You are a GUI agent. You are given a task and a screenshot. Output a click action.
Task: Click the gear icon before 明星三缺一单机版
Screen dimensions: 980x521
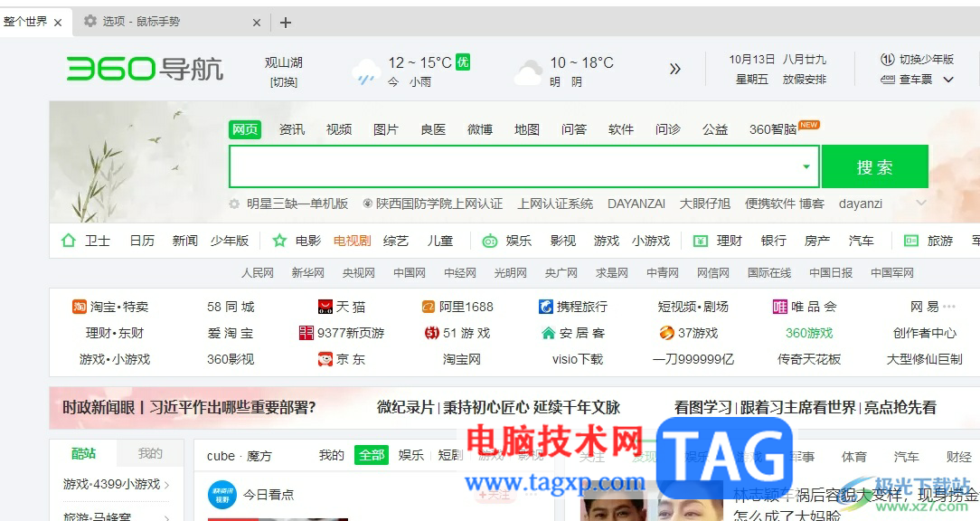(234, 204)
